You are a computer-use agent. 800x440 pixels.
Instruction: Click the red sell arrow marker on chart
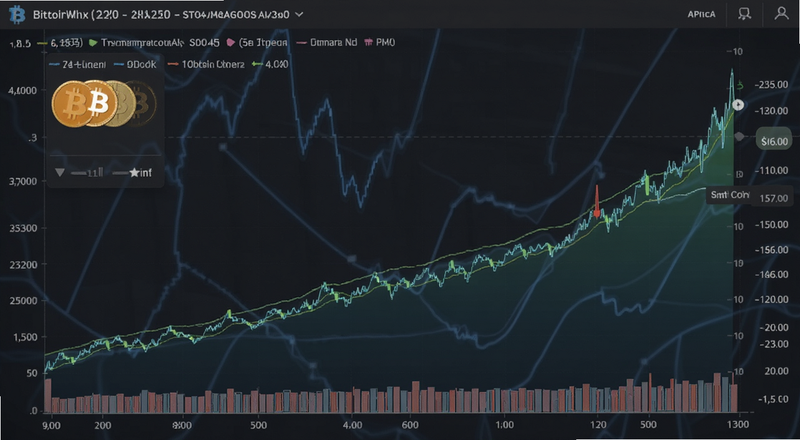tap(596, 201)
